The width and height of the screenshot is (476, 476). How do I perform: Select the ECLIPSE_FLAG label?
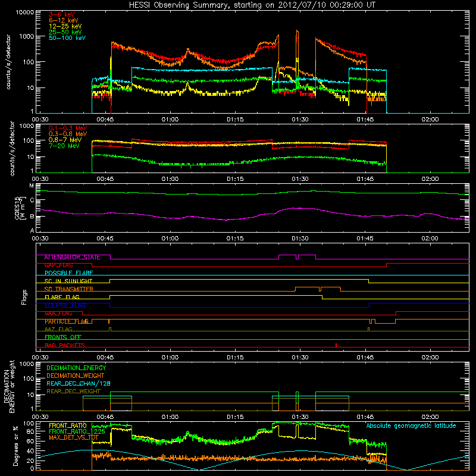tap(65, 305)
